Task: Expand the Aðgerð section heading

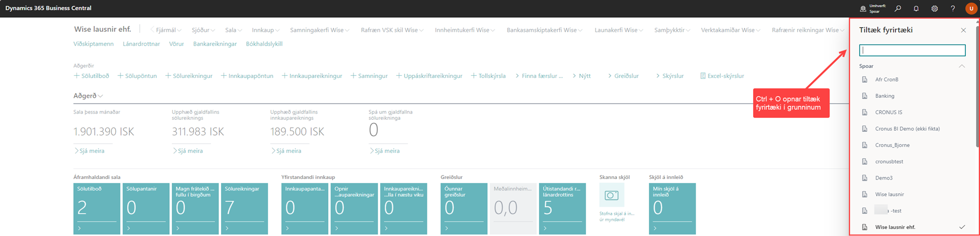Action: [x=88, y=96]
